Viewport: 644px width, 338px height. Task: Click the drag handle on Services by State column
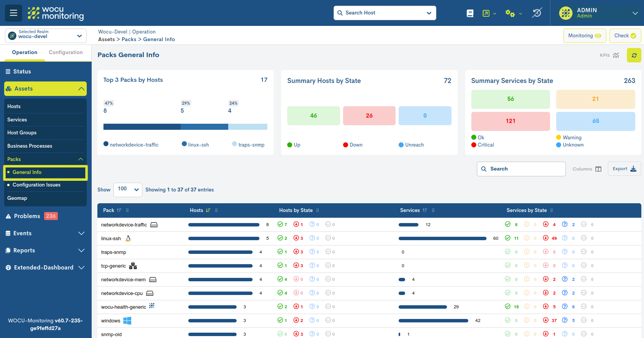(552, 210)
